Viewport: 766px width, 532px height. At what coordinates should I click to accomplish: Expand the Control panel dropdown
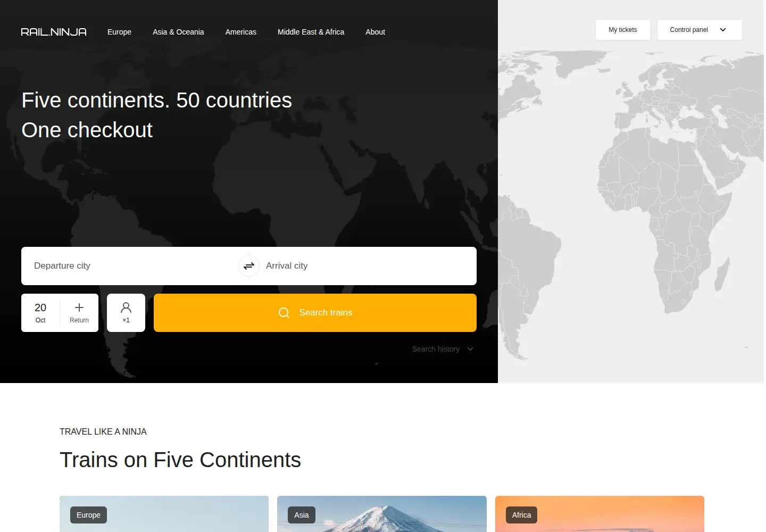pyautogui.click(x=700, y=30)
